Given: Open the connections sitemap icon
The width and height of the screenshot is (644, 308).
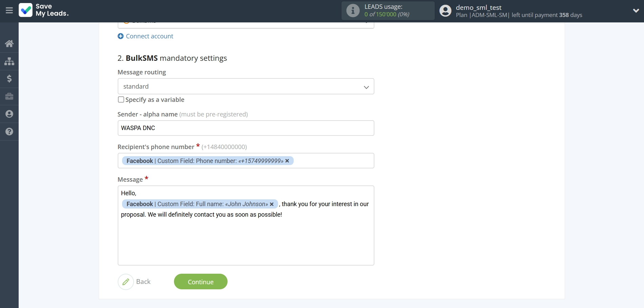Looking at the screenshot, I should (9, 61).
